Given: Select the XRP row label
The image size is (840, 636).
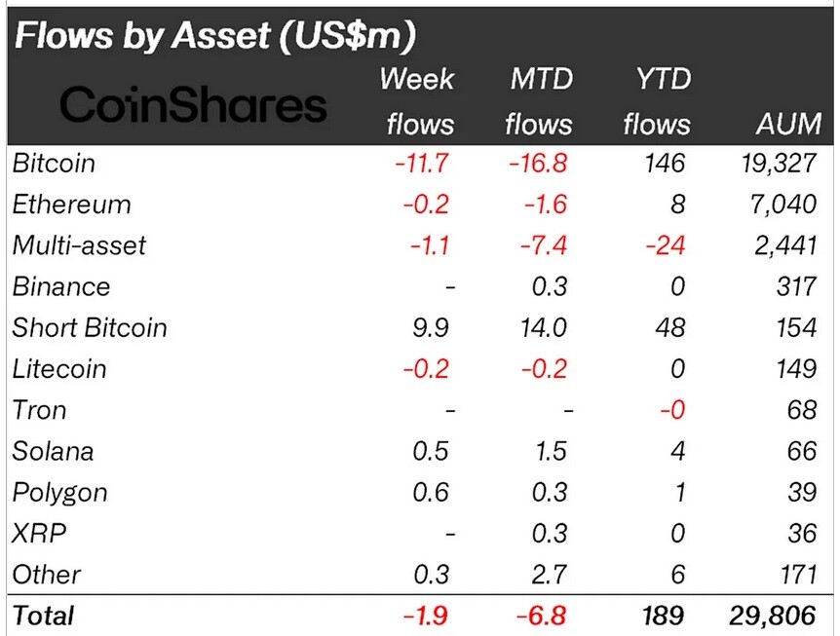Looking at the screenshot, I should [x=39, y=534].
